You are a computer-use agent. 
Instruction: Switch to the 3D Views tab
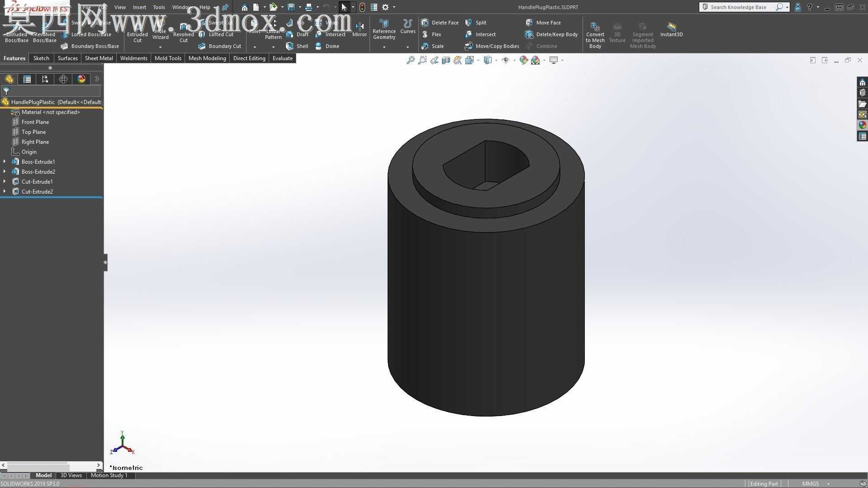click(x=71, y=475)
